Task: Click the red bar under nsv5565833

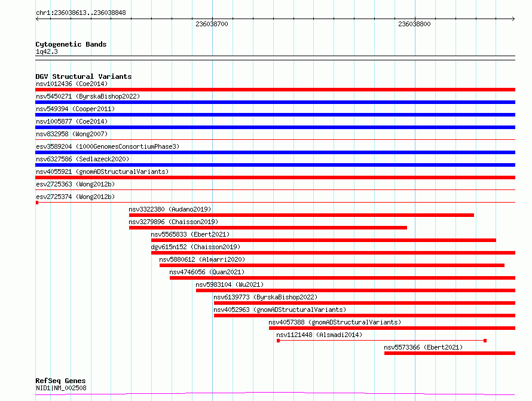Action: pyautogui.click(x=323, y=240)
